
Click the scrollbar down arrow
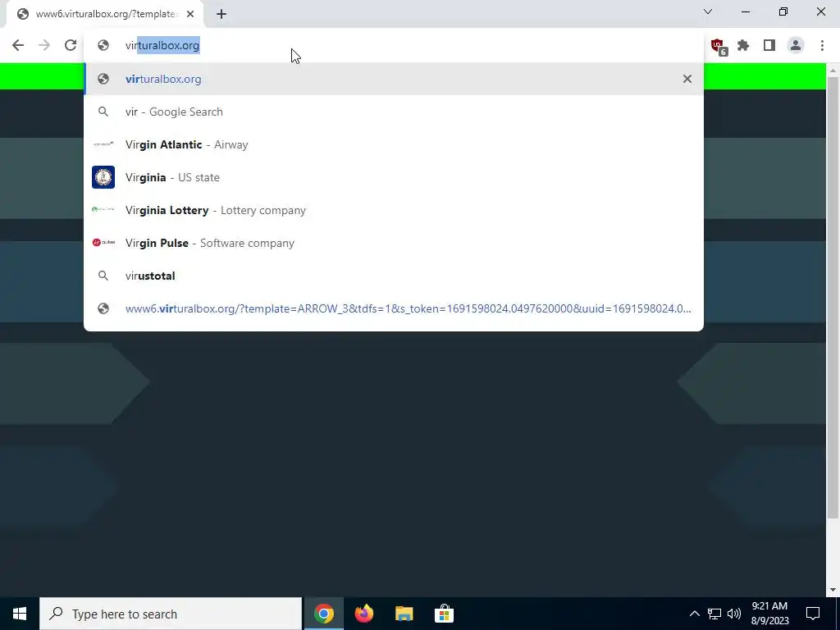(x=833, y=590)
